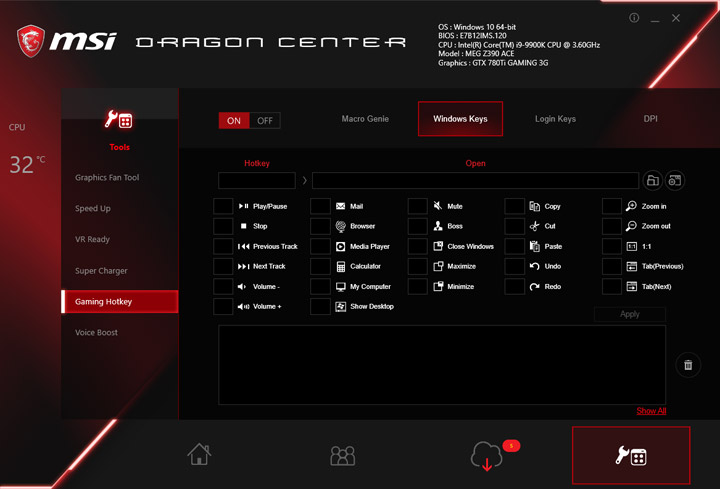Click the Redo arrow icon
Screen dimensions: 720x489
534,287
